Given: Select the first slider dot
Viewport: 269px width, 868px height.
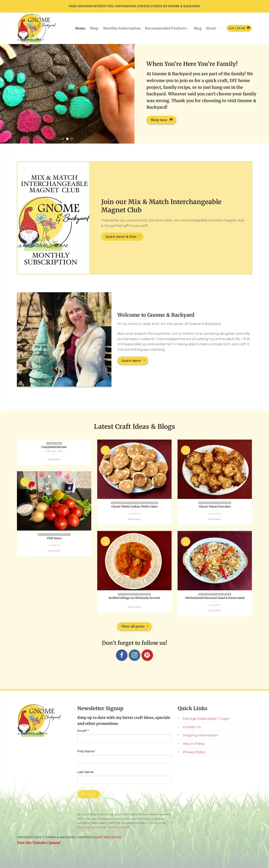Looking at the screenshot, I should (x=63, y=139).
